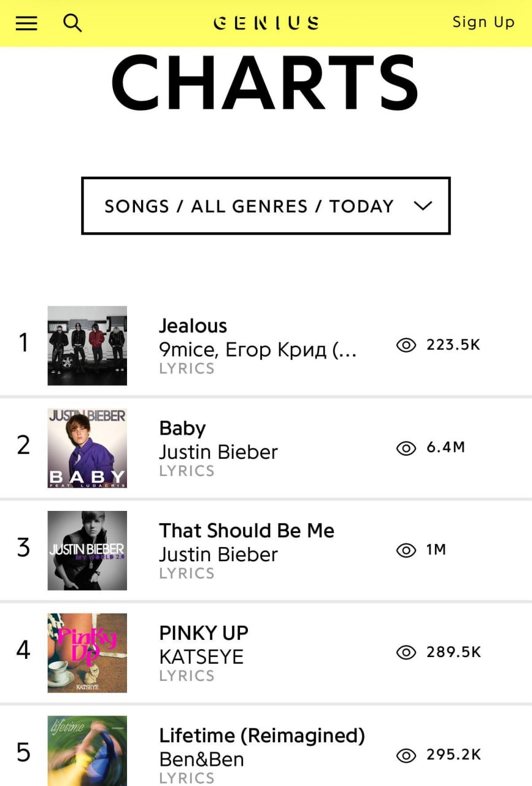
Task: Expand the chart filter chevron arrow
Action: pyautogui.click(x=423, y=206)
